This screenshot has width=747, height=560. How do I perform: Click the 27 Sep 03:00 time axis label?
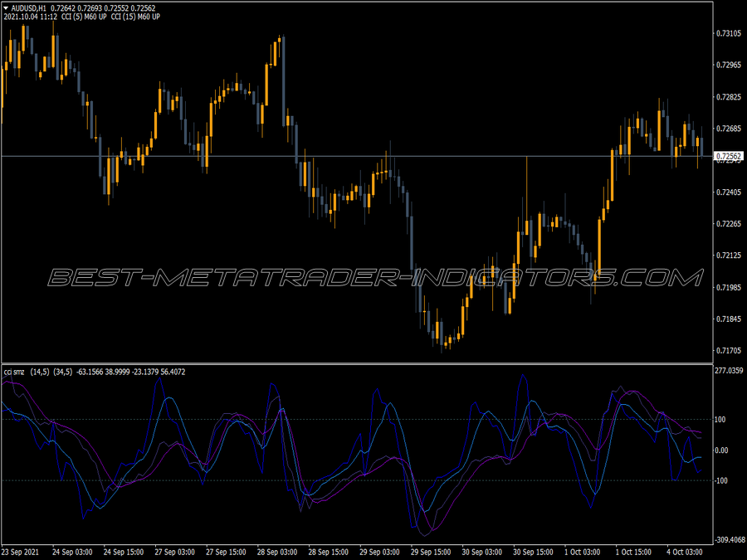click(x=175, y=553)
